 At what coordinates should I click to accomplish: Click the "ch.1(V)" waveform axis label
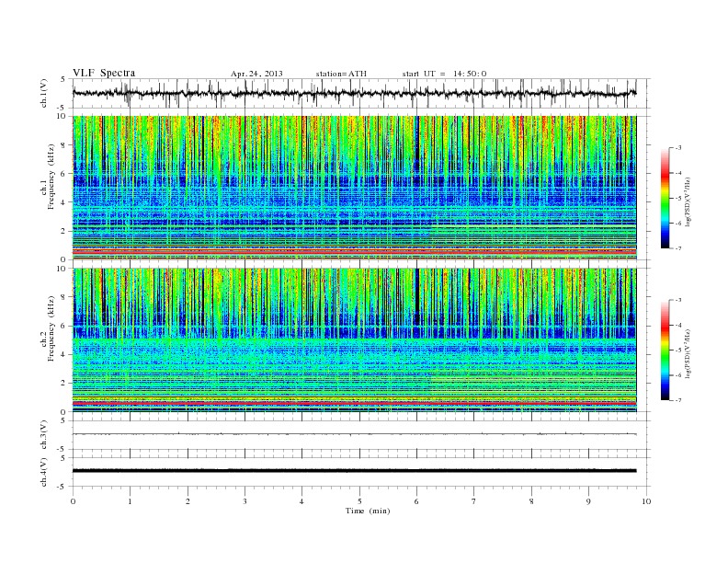click(x=43, y=93)
